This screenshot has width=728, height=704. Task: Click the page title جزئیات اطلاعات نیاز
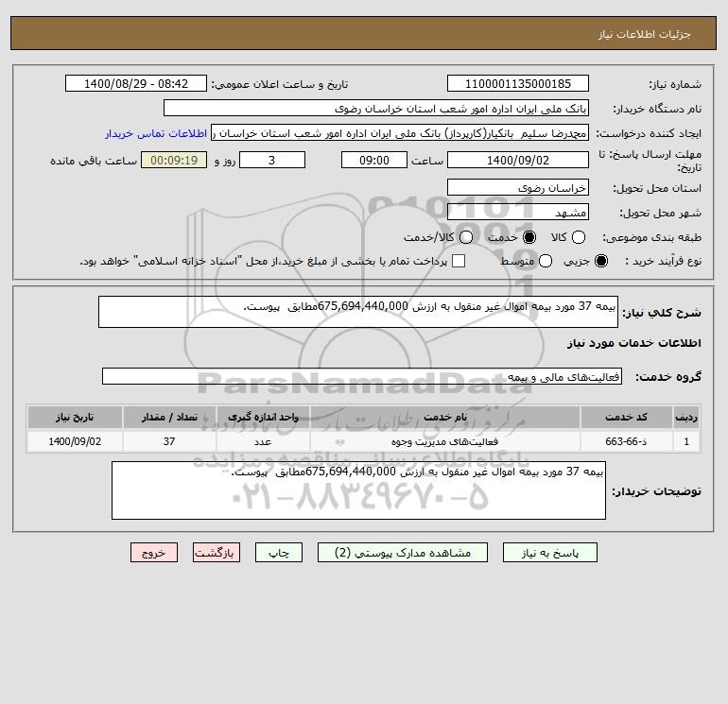click(x=645, y=34)
